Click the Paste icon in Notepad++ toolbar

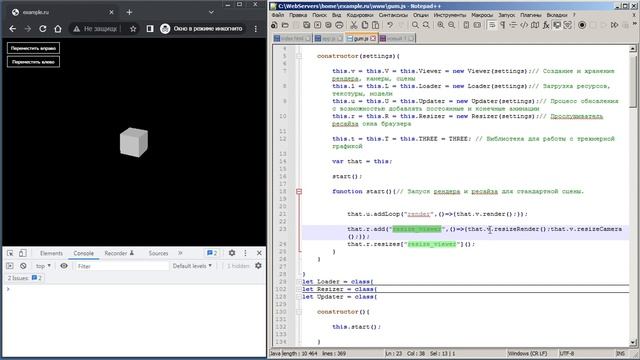[x=375, y=25]
